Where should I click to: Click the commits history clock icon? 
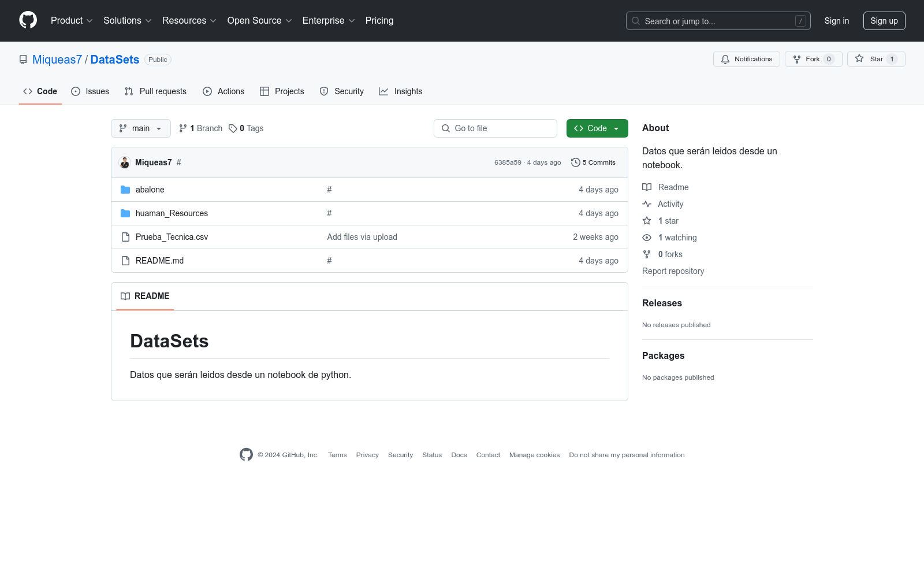[x=575, y=162]
